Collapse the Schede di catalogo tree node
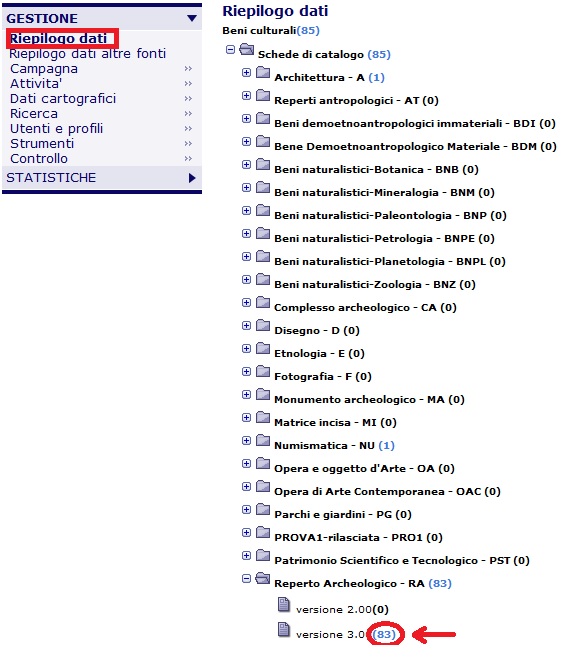The height and width of the screenshot is (668, 572). click(230, 50)
